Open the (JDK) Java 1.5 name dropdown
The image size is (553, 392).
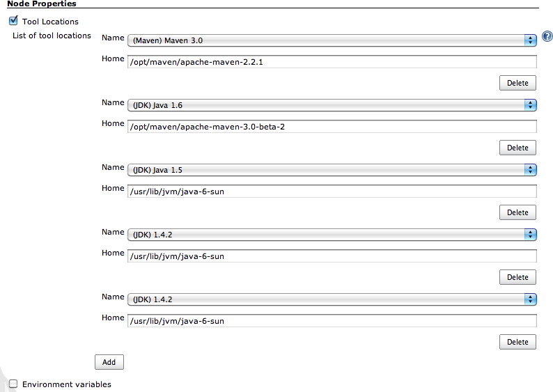click(332, 170)
